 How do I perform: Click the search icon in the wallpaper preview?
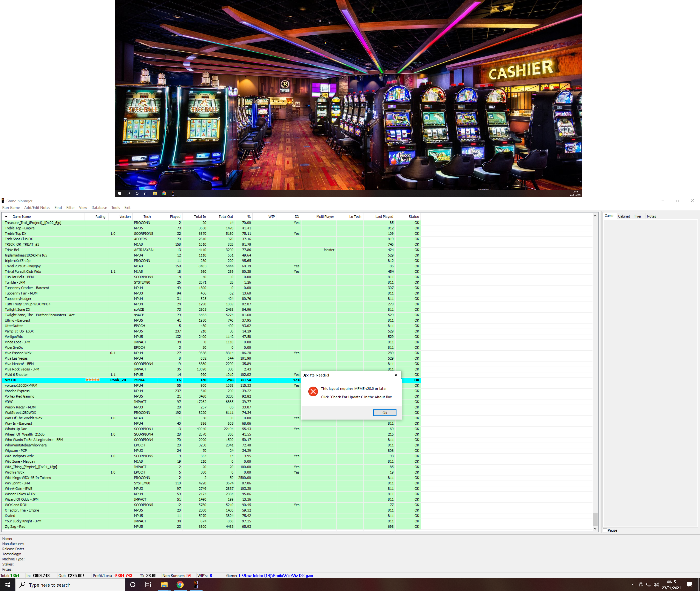coord(128,193)
